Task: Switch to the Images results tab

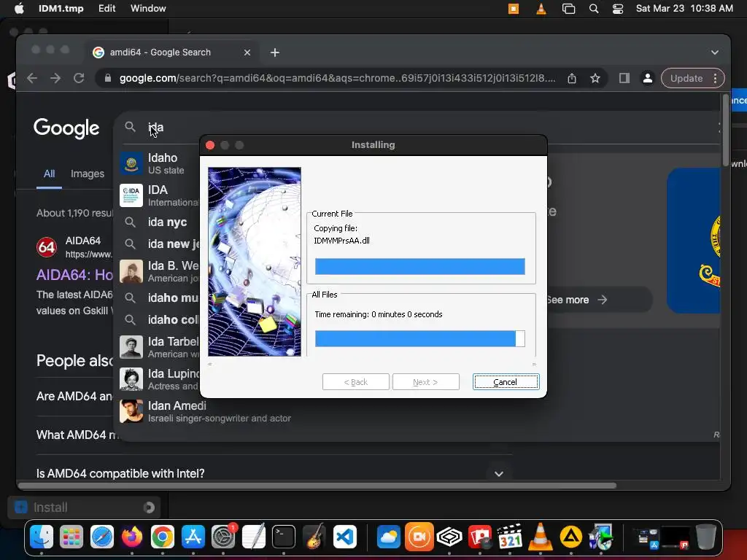Action: tap(88, 174)
